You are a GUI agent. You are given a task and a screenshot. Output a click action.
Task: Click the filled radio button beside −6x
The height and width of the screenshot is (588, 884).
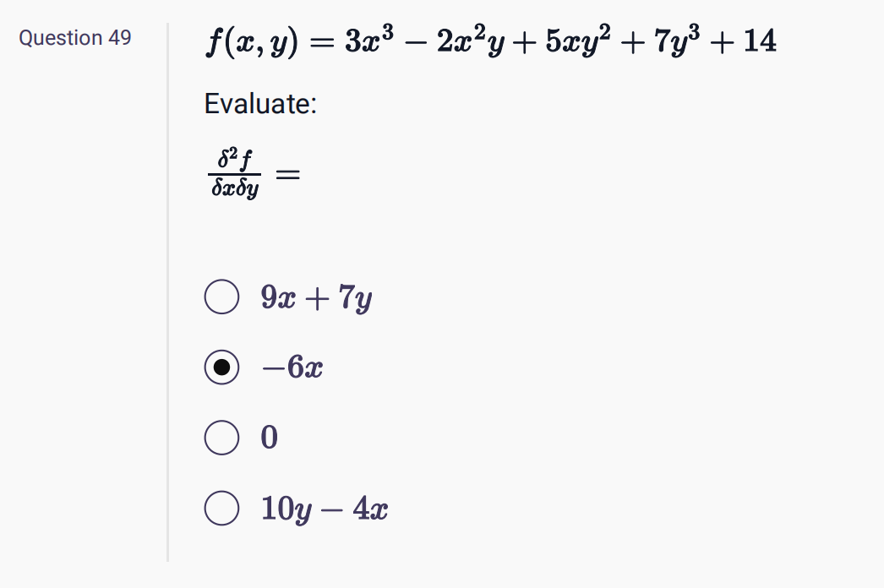pos(221,367)
